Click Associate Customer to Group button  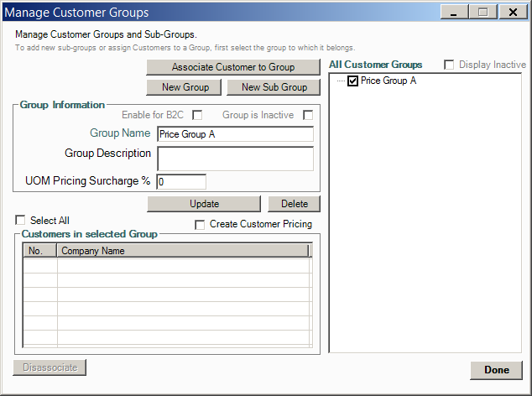pyautogui.click(x=233, y=67)
